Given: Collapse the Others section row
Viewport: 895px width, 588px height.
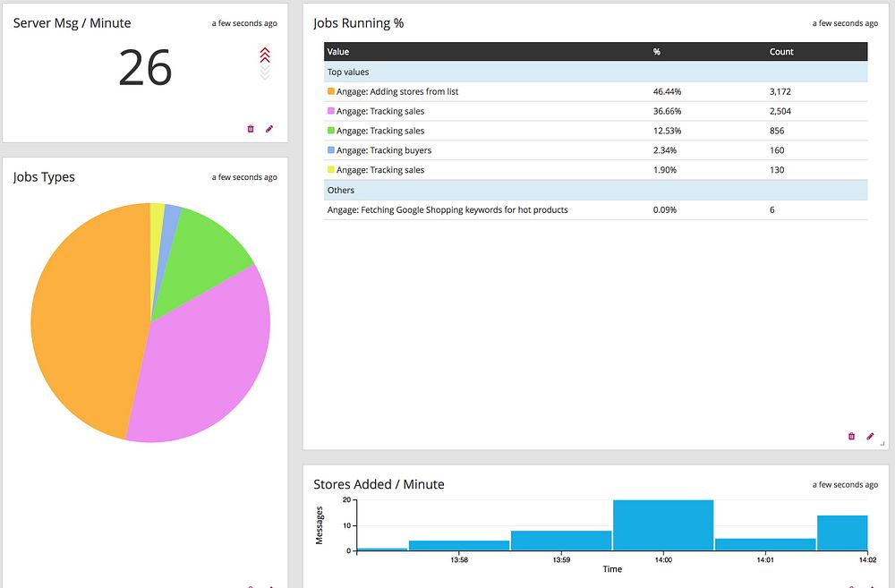Looking at the screenshot, I should (x=596, y=190).
